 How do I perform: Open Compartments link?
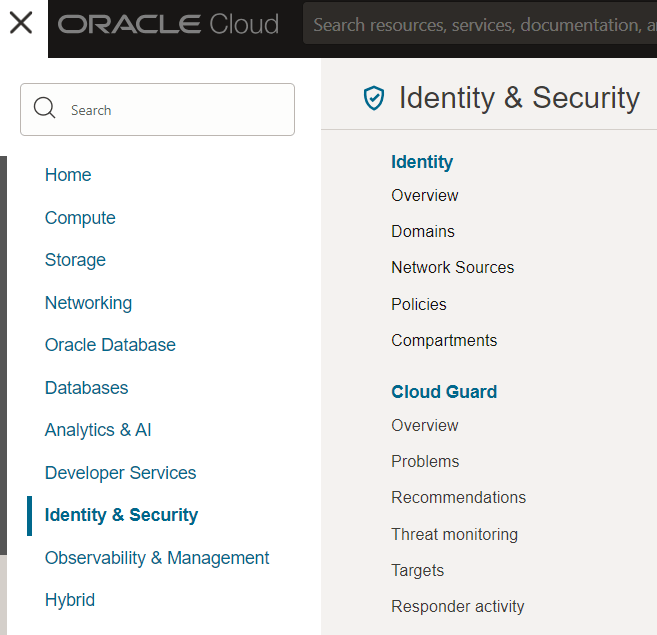(x=444, y=340)
